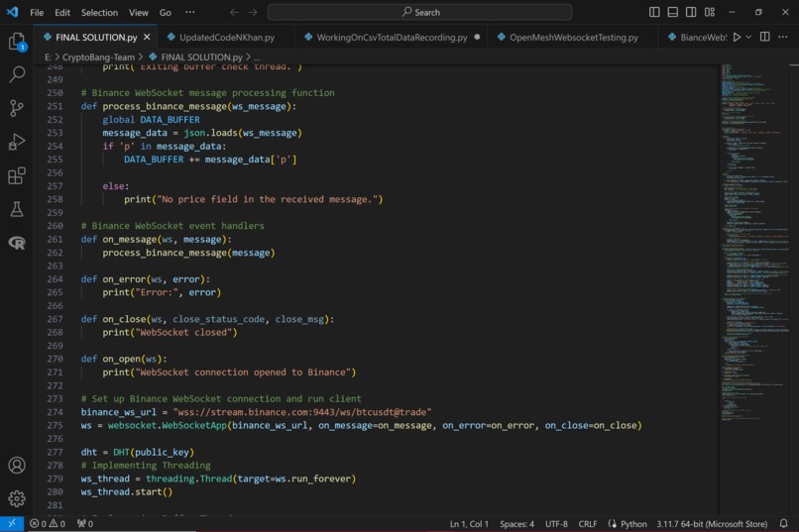Screen dimensions: 799x532
Task: Go back with the left arrow
Action: (234, 12)
